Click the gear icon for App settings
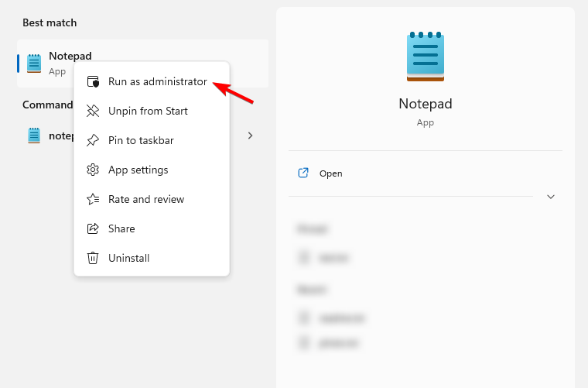The image size is (588, 388). point(93,170)
